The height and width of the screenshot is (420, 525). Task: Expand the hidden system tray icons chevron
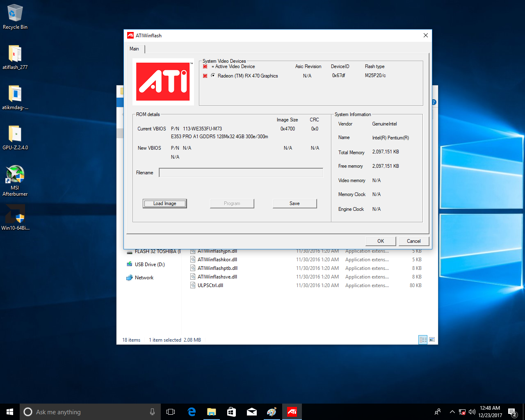point(452,412)
